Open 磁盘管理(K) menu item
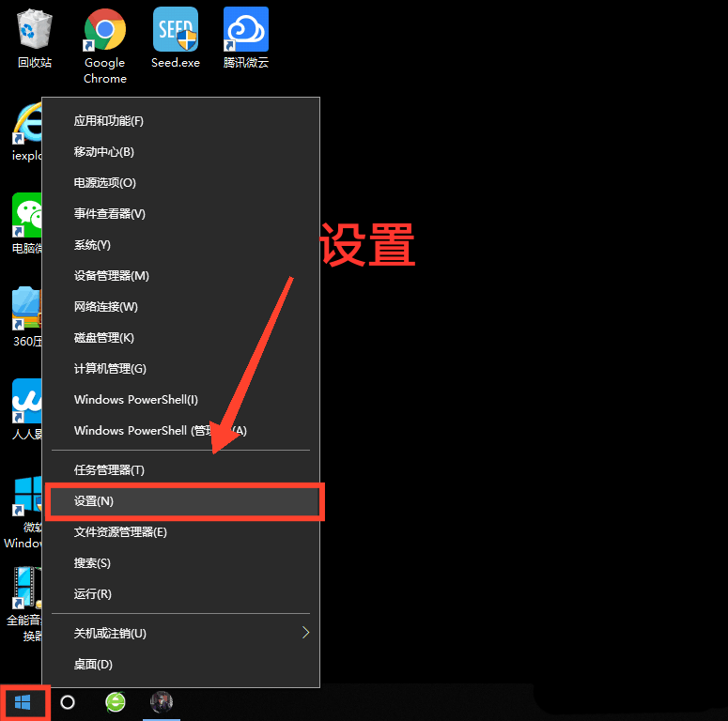Viewport: 728px width, 721px height. pos(180,338)
